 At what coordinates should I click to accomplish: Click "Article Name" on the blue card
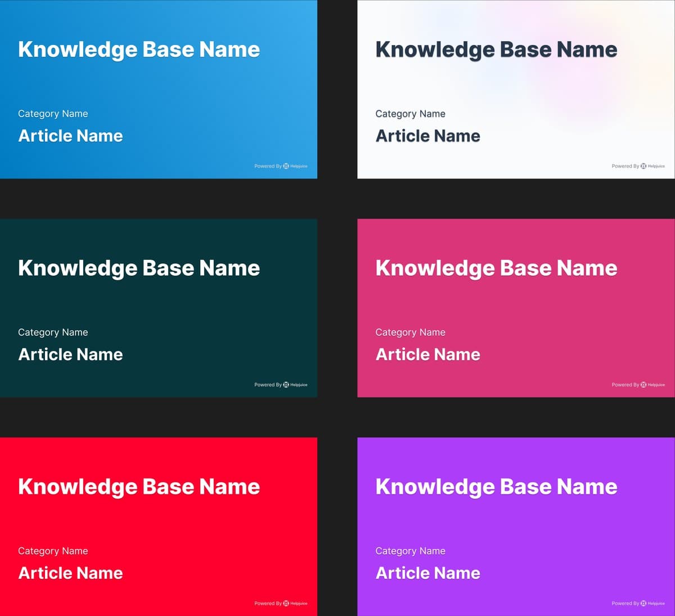click(70, 136)
